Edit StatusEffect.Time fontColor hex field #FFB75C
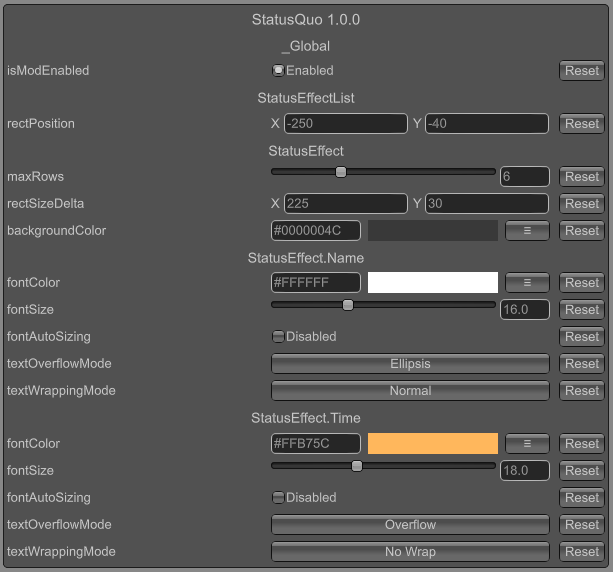The width and height of the screenshot is (613, 572). coord(315,444)
